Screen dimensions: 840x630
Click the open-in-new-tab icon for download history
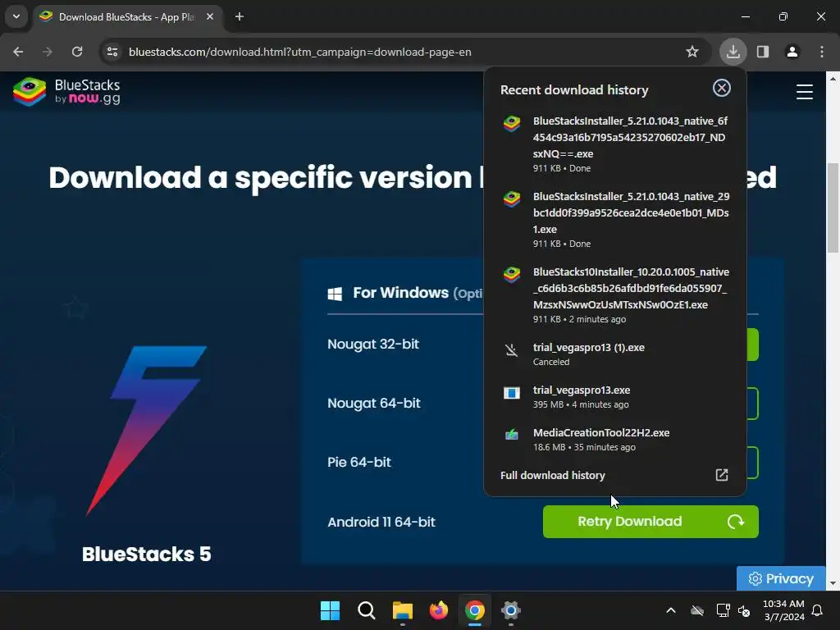(x=722, y=475)
